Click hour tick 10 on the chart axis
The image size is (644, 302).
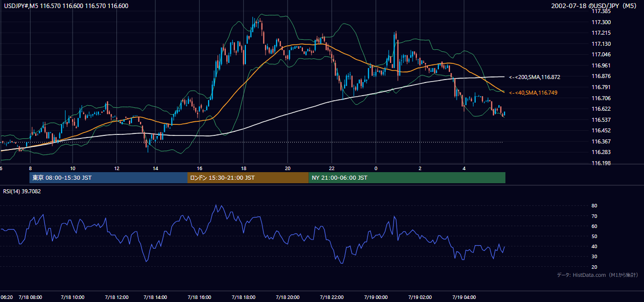point(73,168)
